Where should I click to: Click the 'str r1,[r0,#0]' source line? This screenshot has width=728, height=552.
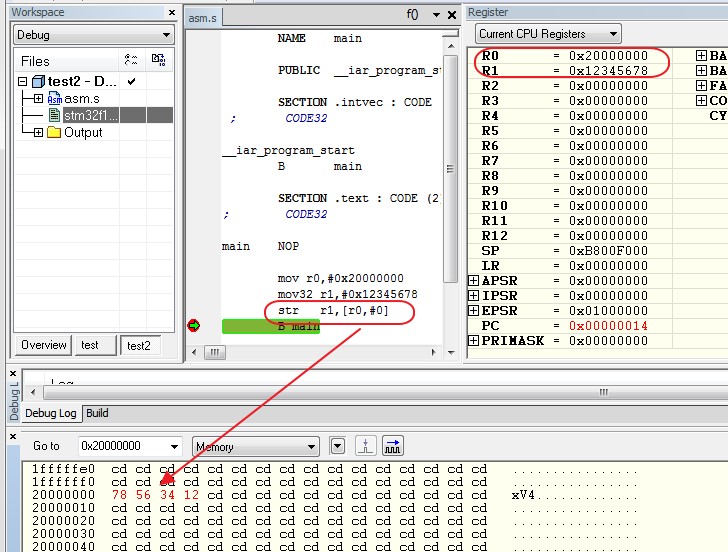pos(333,310)
